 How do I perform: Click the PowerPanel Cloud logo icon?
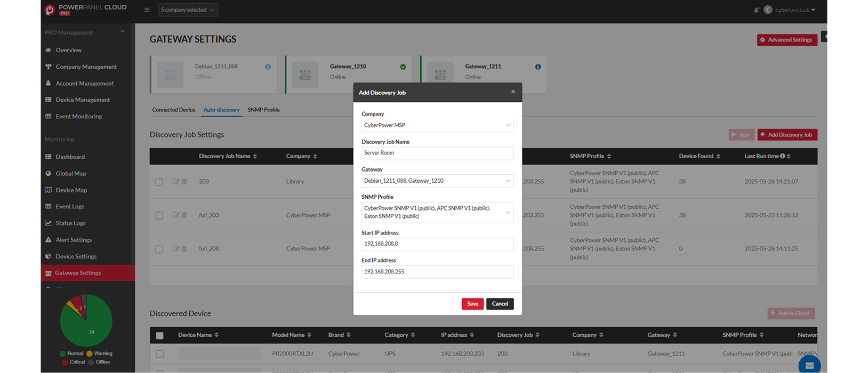pyautogui.click(x=50, y=10)
